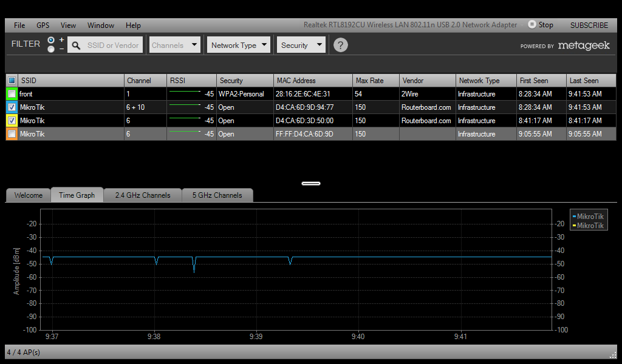Open the GPS menu
The image size is (622, 364).
pyautogui.click(x=43, y=25)
